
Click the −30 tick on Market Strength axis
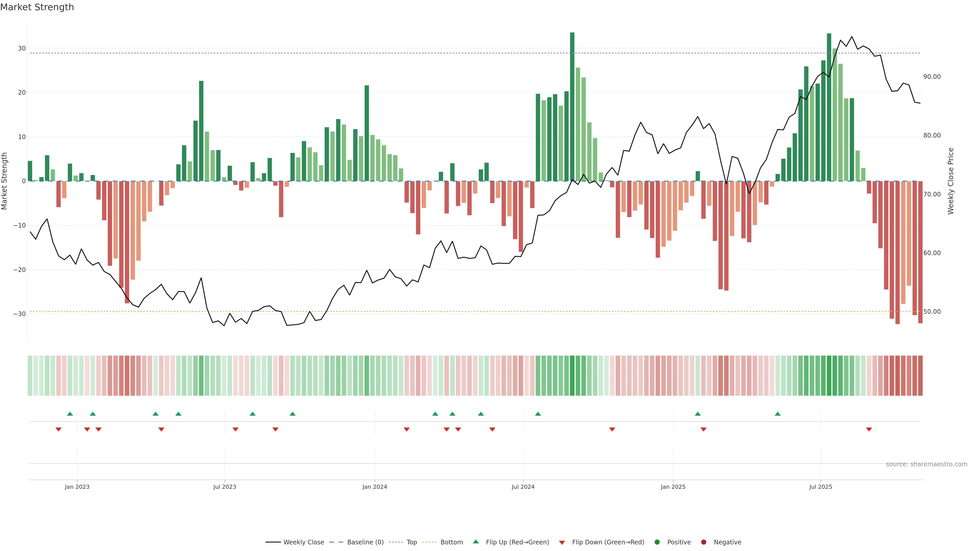19,314
